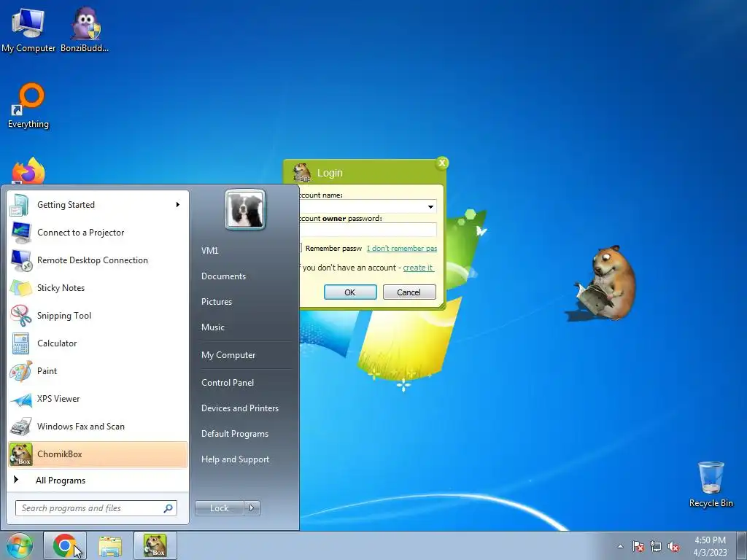Launch BonziBuddy desktop shortcut
This screenshot has height=560, width=747.
(85, 29)
